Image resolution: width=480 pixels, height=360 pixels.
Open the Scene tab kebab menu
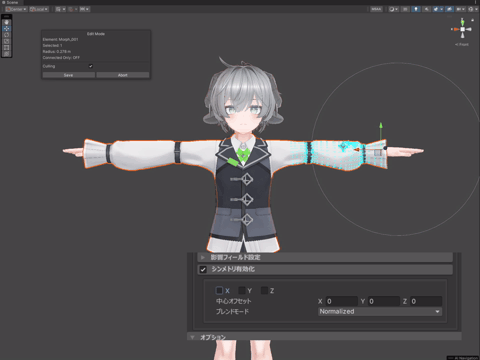click(x=476, y=2)
